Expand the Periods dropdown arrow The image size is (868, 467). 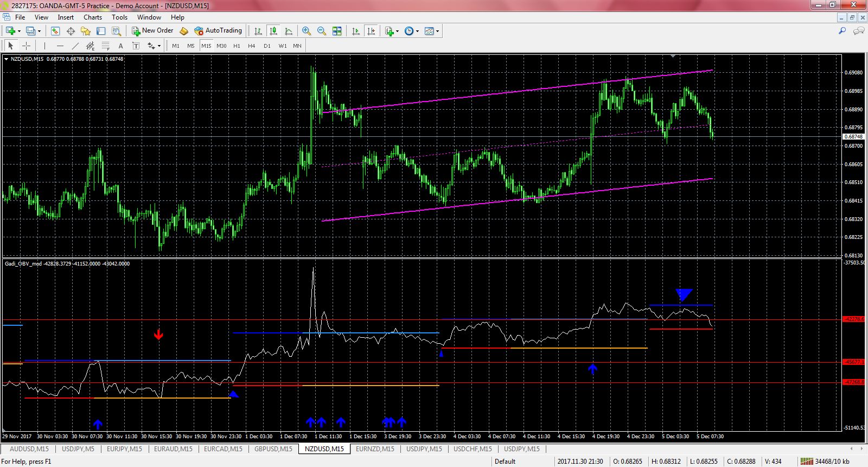tap(417, 31)
